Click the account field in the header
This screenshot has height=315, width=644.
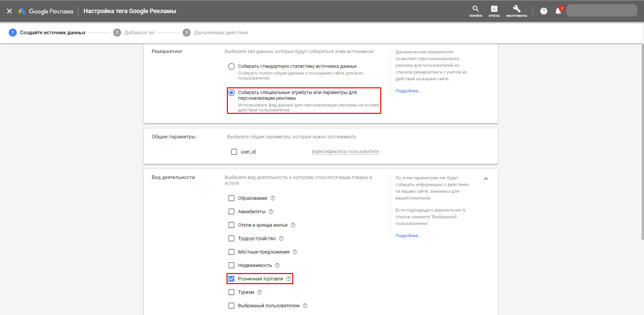(x=602, y=10)
